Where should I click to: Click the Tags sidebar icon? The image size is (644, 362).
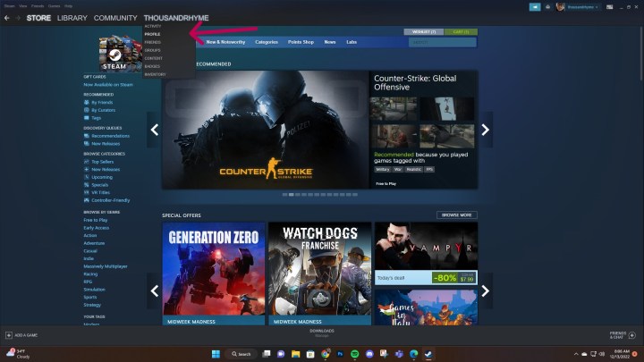coord(86,118)
